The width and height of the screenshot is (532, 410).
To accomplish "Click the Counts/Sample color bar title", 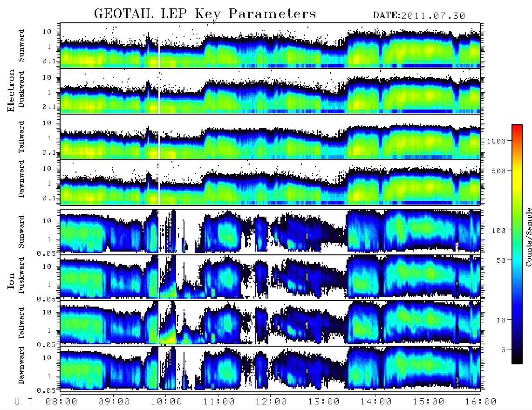I will [529, 237].
